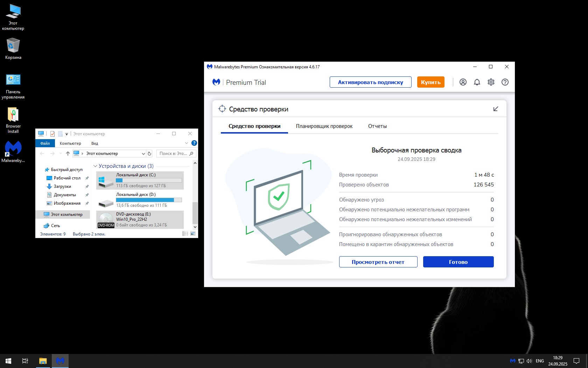
Task: Select the Панель управления desktop icon
Action: click(13, 87)
